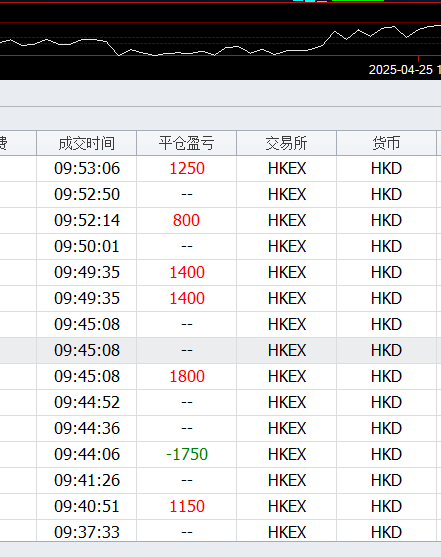Click the -- profit cell in 09:37:33 row

pyautogui.click(x=187, y=532)
